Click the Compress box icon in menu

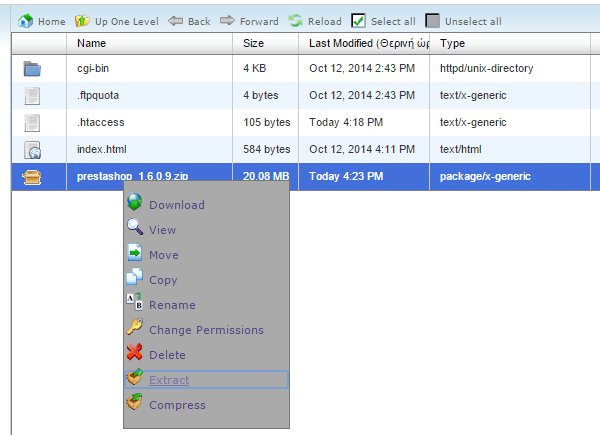pos(134,402)
